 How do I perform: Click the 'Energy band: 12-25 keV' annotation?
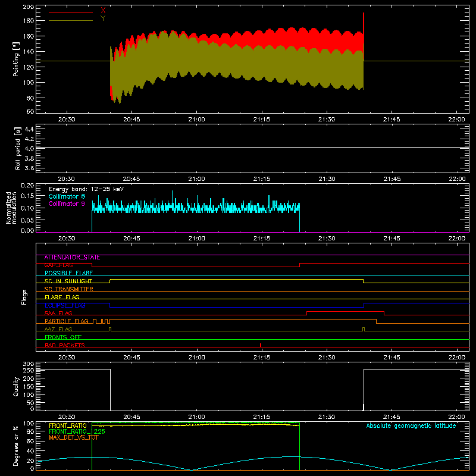86,189
